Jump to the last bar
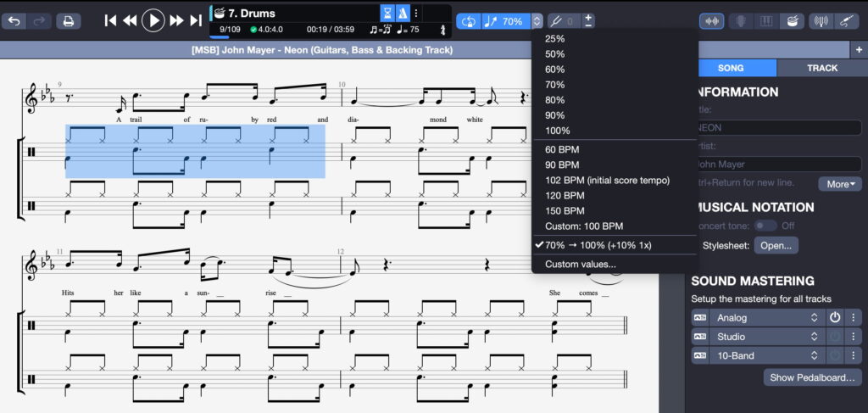 [x=196, y=20]
